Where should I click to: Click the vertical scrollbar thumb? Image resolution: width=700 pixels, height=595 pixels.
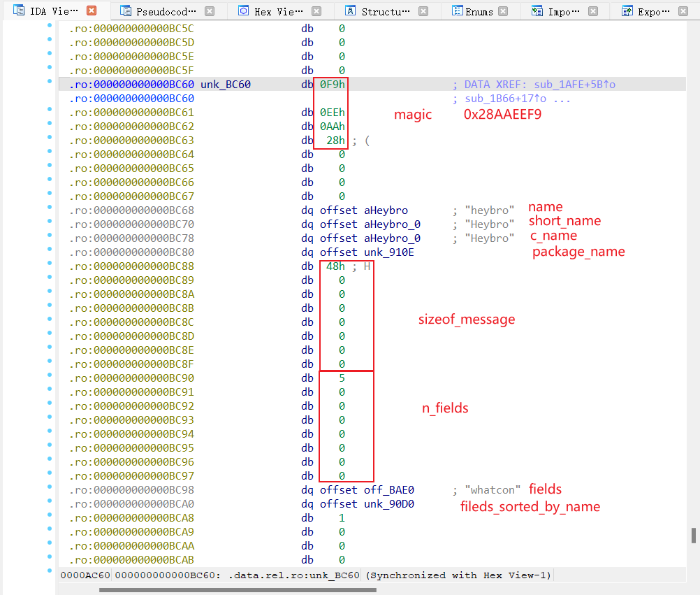click(x=693, y=535)
